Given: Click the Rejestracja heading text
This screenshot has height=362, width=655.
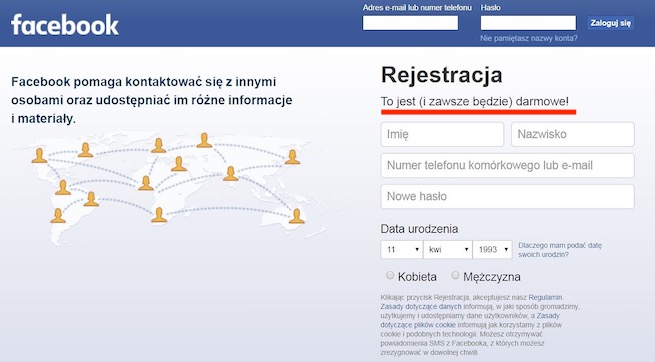Looking at the screenshot, I should tap(442, 75).
